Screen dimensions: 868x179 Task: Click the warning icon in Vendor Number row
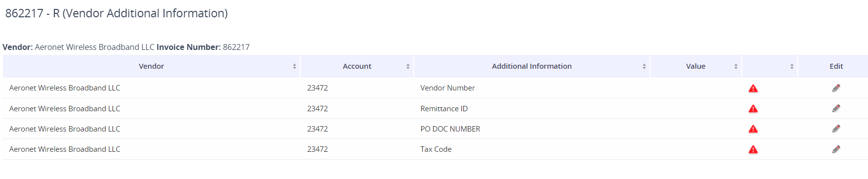tap(753, 89)
